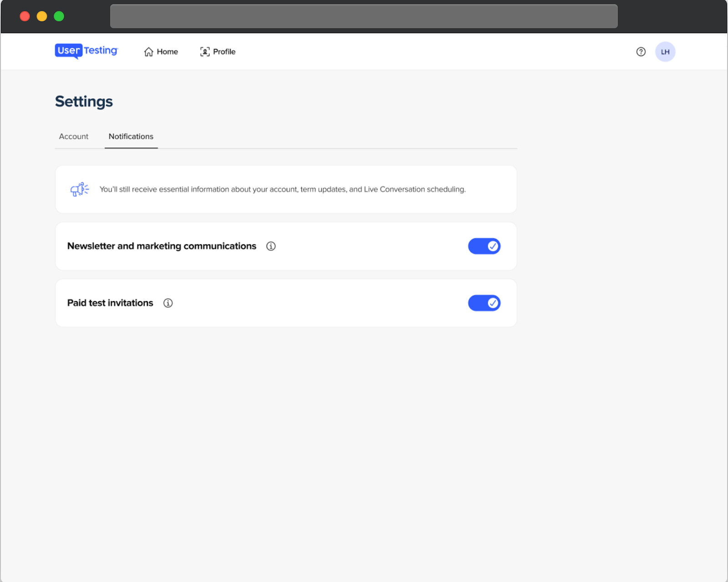Click the green maximize window button

click(59, 16)
